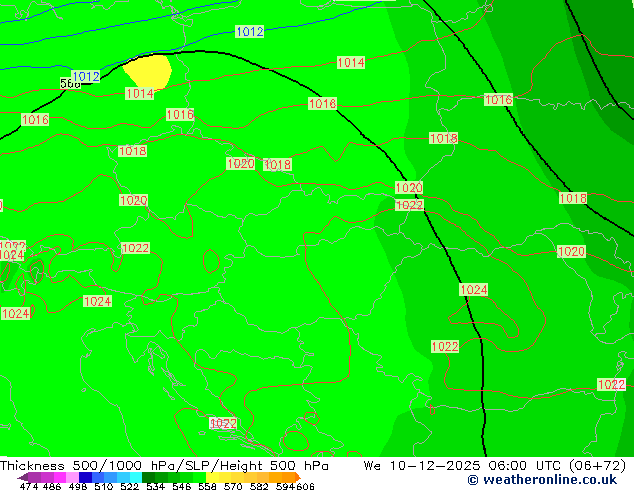This screenshot has width=634, height=490.
Task: Select the blue 1012 label beside 560
Action: (86, 76)
